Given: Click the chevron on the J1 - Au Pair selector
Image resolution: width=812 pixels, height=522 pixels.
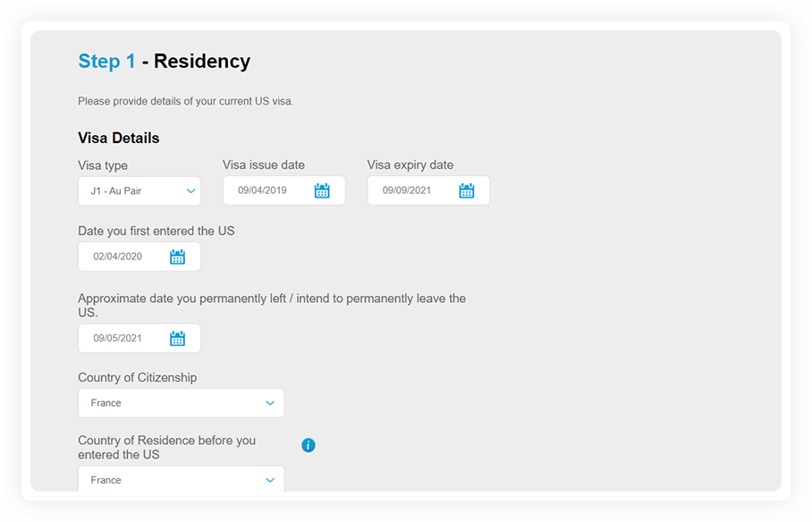Looking at the screenshot, I should tap(190, 190).
